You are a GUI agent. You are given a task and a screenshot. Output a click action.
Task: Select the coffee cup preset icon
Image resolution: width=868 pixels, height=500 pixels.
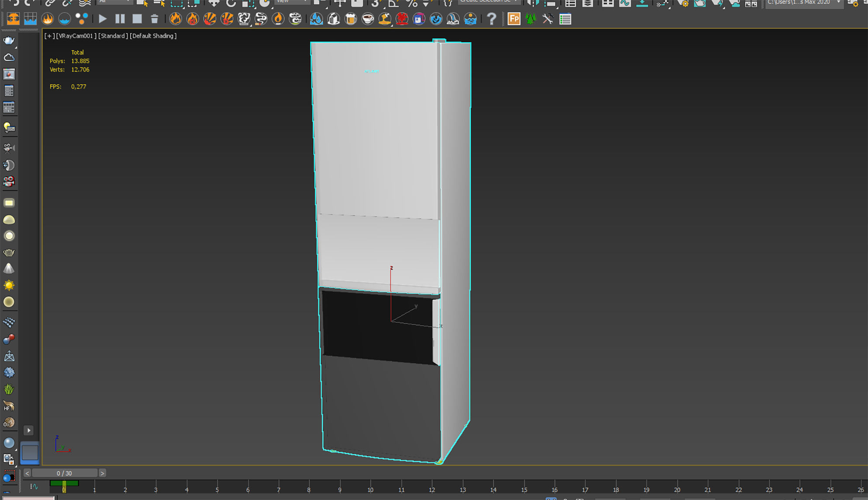(x=368, y=19)
